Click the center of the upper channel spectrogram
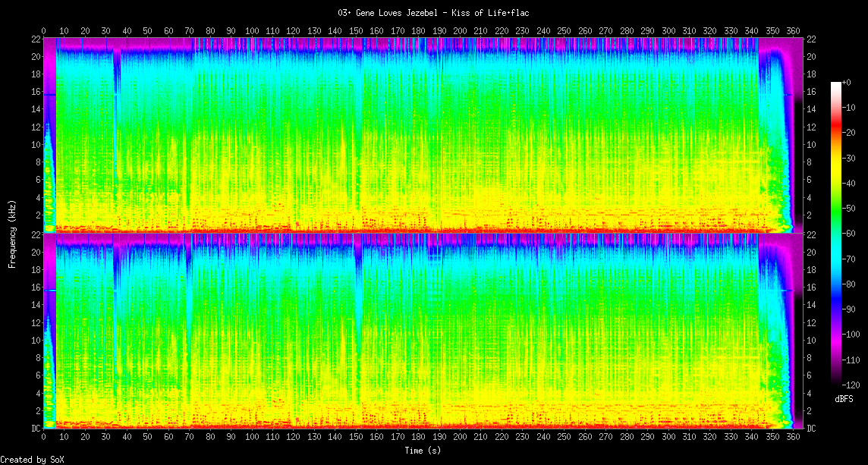The image size is (868, 465). [x=423, y=134]
